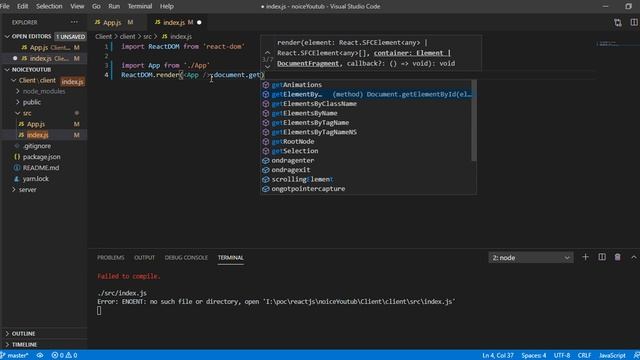
Task: Click src in the breadcrumb path
Action: coord(147,36)
